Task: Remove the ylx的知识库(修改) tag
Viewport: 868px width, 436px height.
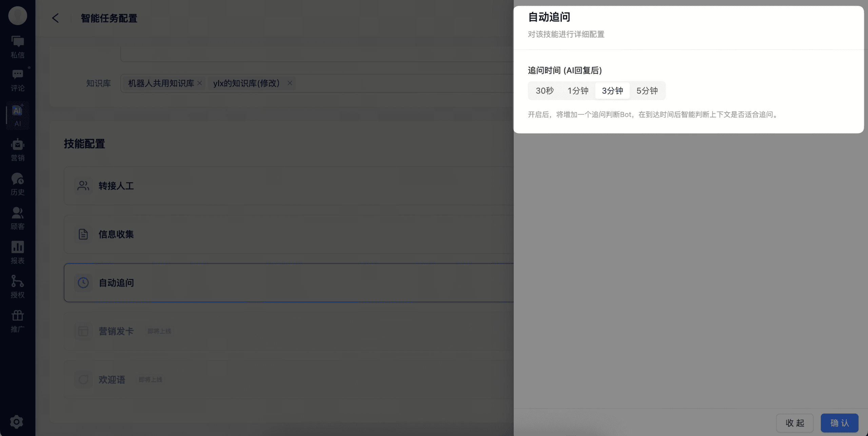Action: pyautogui.click(x=290, y=83)
